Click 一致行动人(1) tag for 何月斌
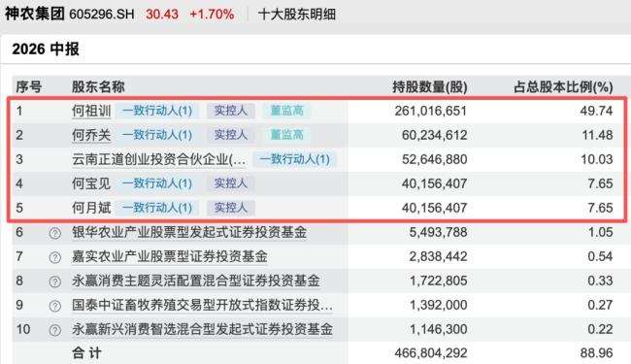 pos(157,208)
